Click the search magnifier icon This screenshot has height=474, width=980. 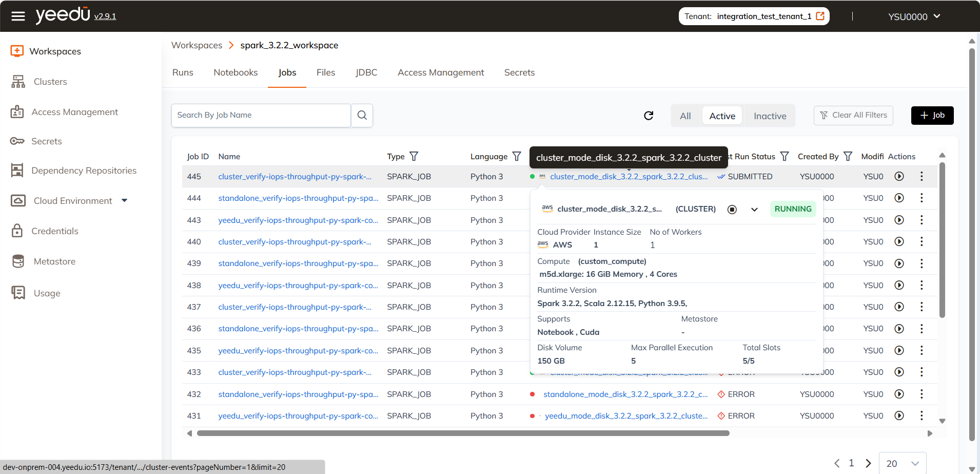(x=362, y=115)
